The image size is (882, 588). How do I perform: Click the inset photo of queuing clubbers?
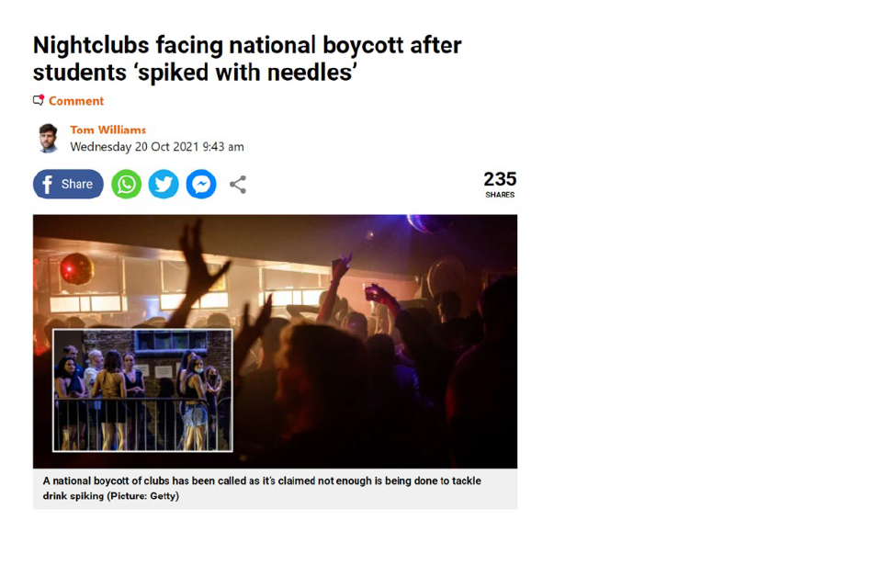pos(142,390)
